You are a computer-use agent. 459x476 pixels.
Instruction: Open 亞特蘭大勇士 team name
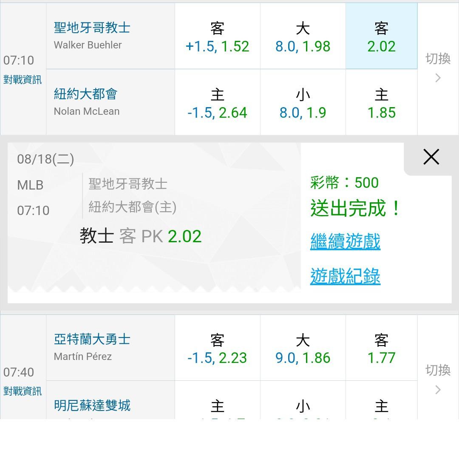coord(92,339)
